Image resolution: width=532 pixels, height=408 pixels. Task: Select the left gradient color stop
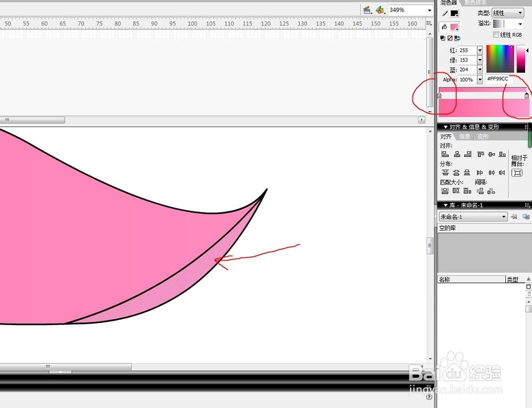click(x=440, y=96)
